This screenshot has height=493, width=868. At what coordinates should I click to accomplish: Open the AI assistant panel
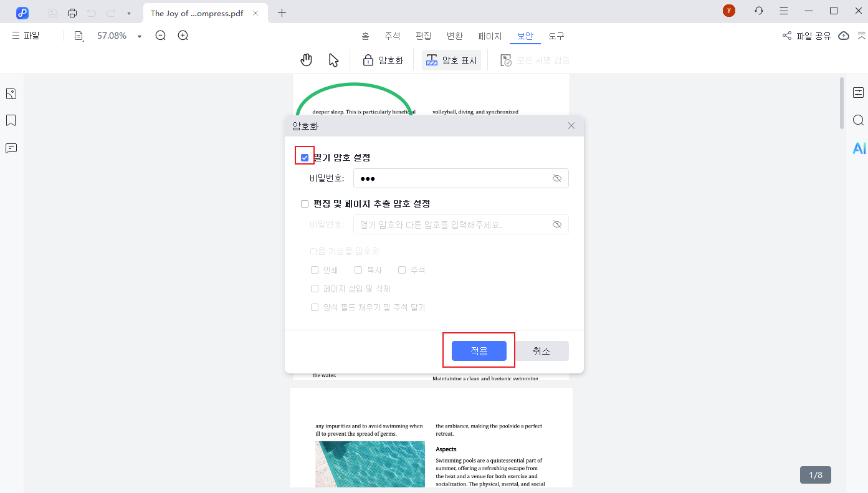859,148
